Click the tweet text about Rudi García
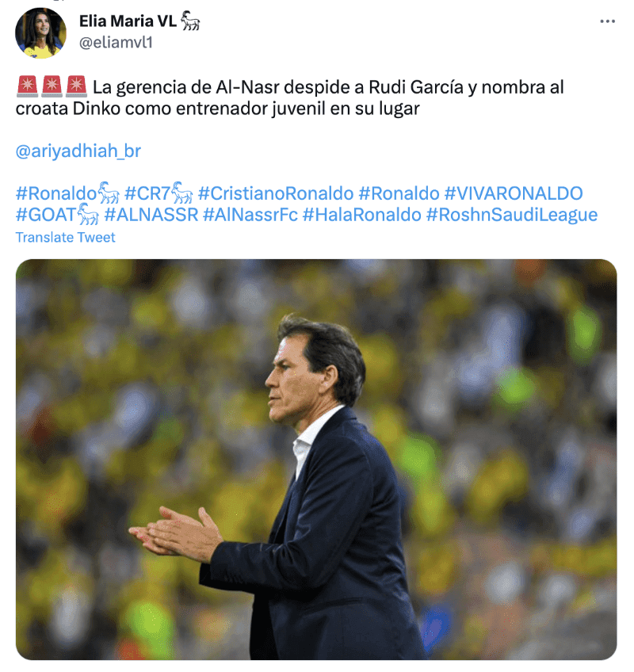Viewport: 634px width, 672px height. (290, 97)
